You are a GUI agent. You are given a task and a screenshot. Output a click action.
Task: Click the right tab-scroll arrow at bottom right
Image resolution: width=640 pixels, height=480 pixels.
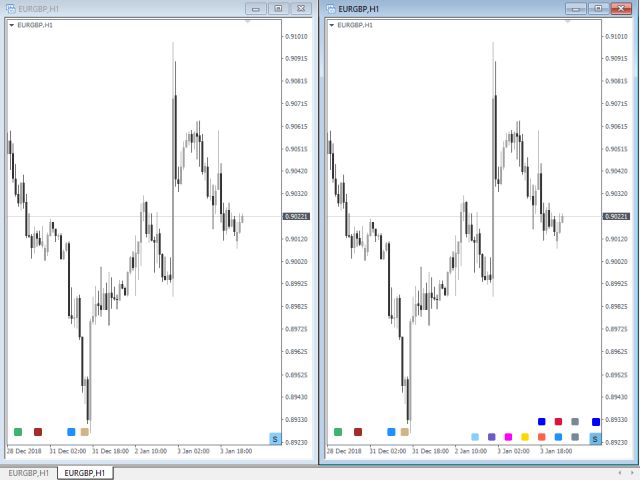(632, 473)
